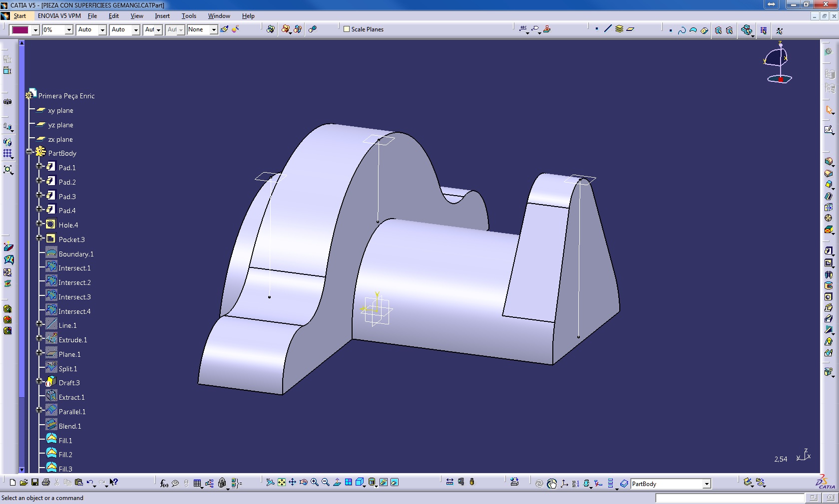Click the What's This help cursor icon
The width and height of the screenshot is (839, 504).
[114, 482]
